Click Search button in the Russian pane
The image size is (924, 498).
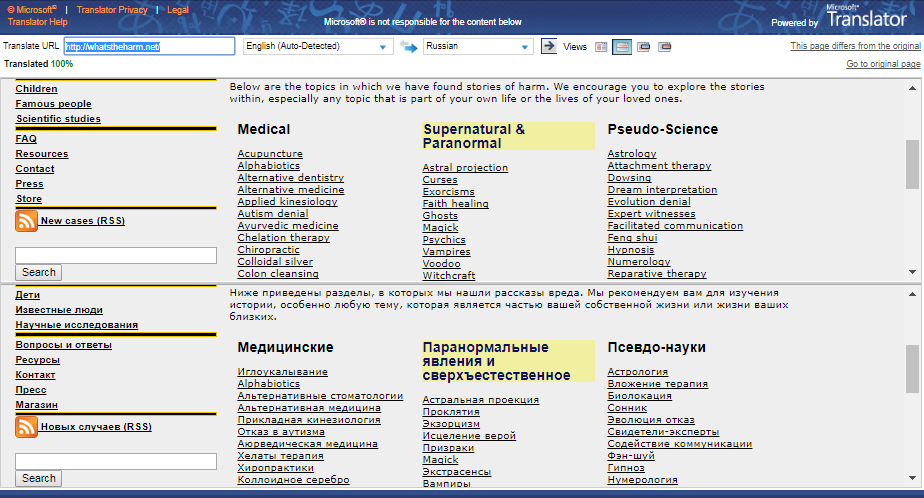pyautogui.click(x=39, y=478)
